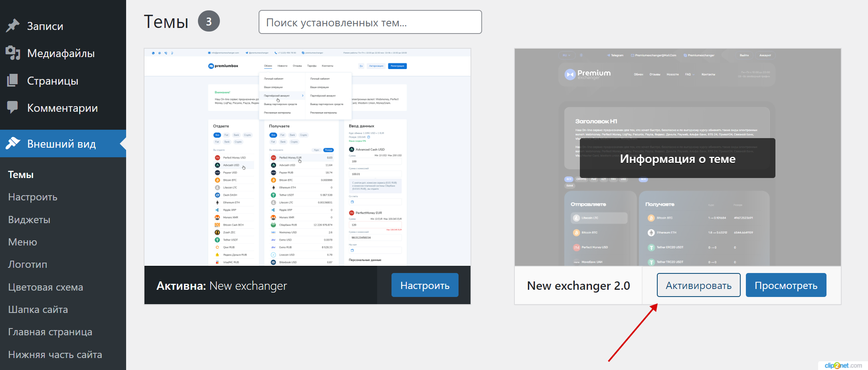The width and height of the screenshot is (868, 370).
Task: Open Цветовая схема settings
Action: [x=45, y=287]
